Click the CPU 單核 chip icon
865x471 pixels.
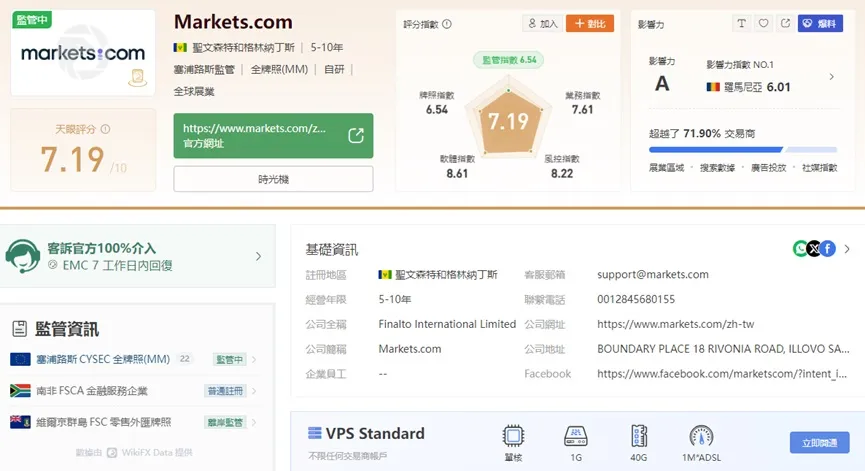tap(513, 436)
